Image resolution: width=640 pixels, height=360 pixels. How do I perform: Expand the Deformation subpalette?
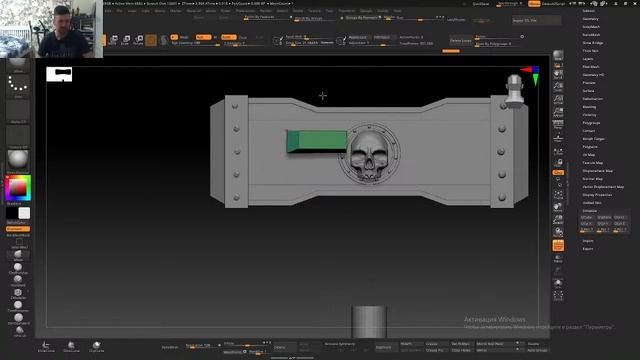pyautogui.click(x=592, y=99)
